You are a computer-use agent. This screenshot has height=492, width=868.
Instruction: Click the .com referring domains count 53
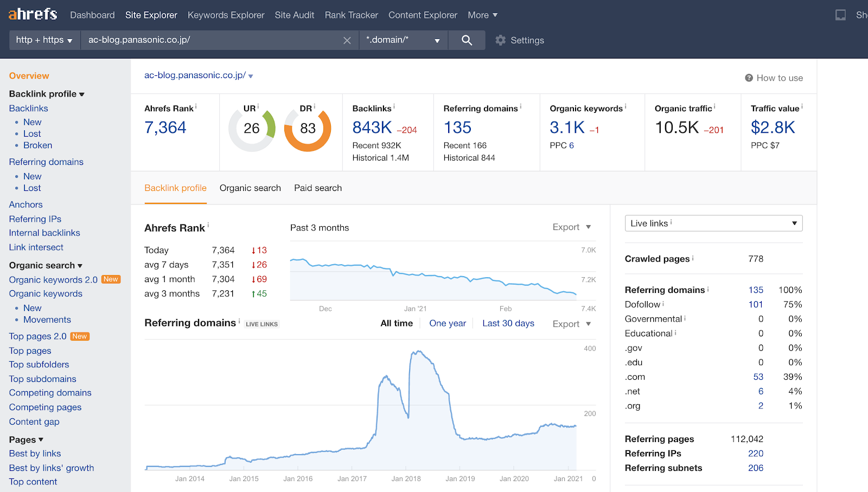tap(758, 377)
